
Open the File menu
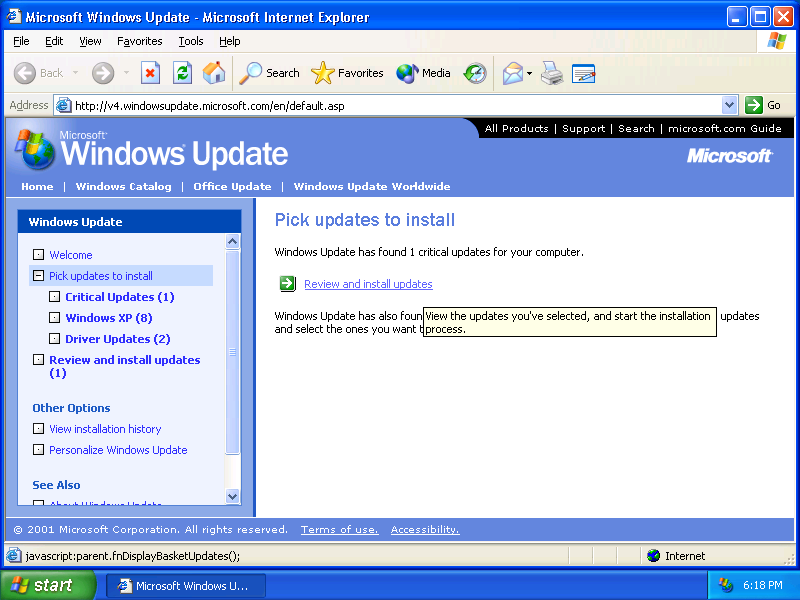tap(21, 41)
